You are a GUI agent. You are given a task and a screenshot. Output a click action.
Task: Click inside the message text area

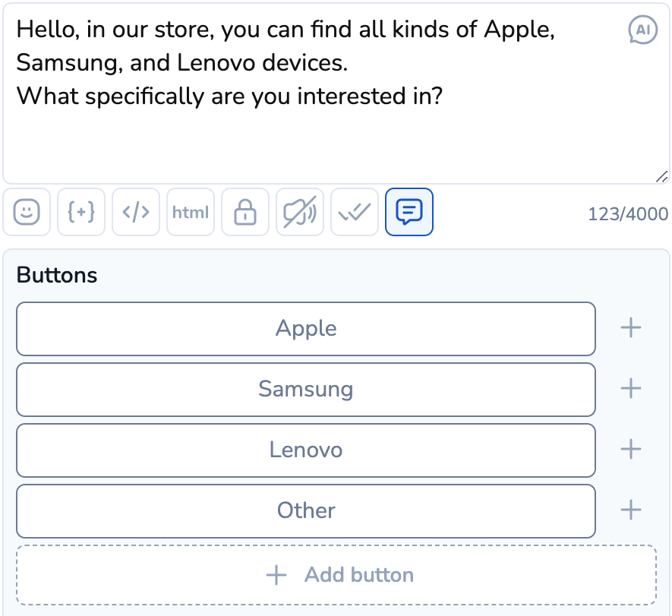[304, 137]
